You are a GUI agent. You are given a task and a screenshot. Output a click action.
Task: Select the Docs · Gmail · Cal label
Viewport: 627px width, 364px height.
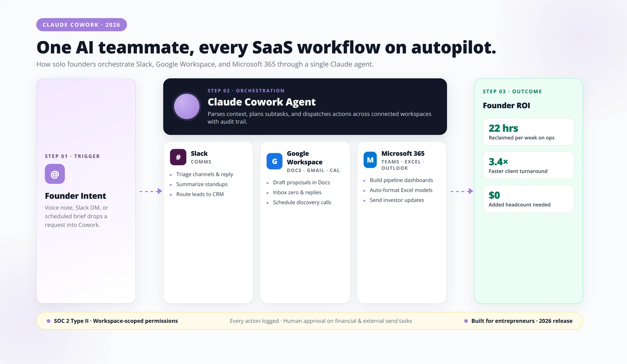coord(313,171)
